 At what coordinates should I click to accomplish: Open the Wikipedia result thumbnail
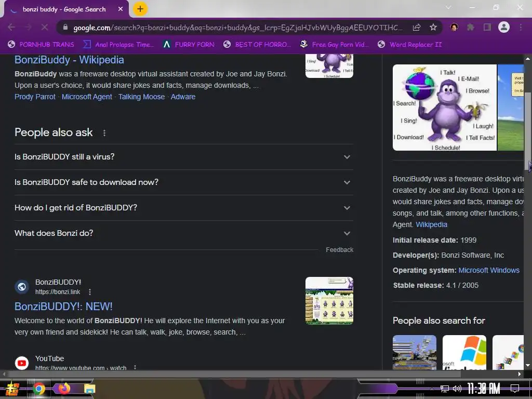329,66
